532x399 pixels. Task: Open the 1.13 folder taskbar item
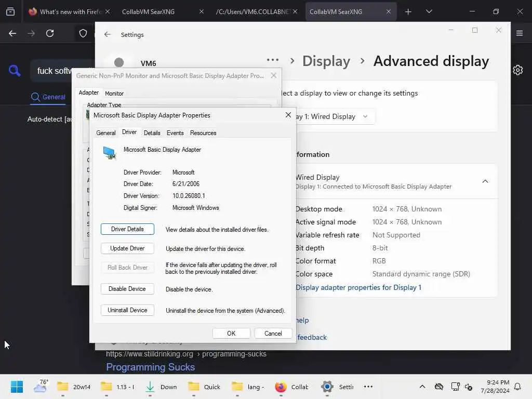pyautogui.click(x=117, y=387)
